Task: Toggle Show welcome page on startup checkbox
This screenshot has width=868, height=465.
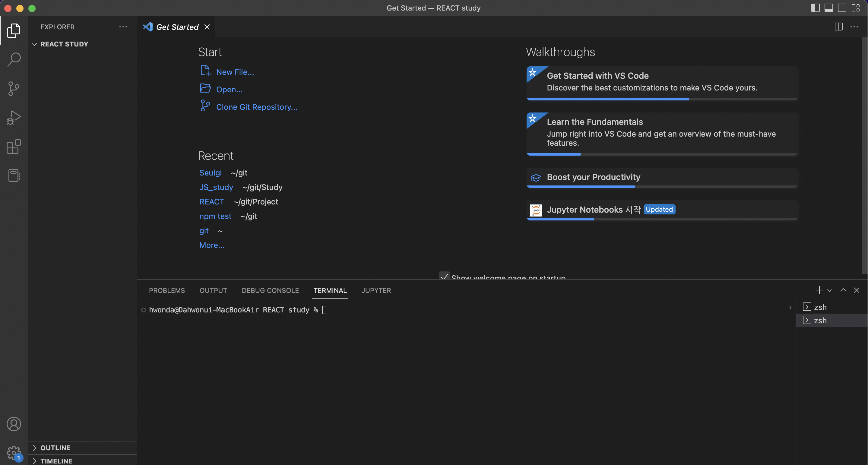Action: [x=445, y=276]
